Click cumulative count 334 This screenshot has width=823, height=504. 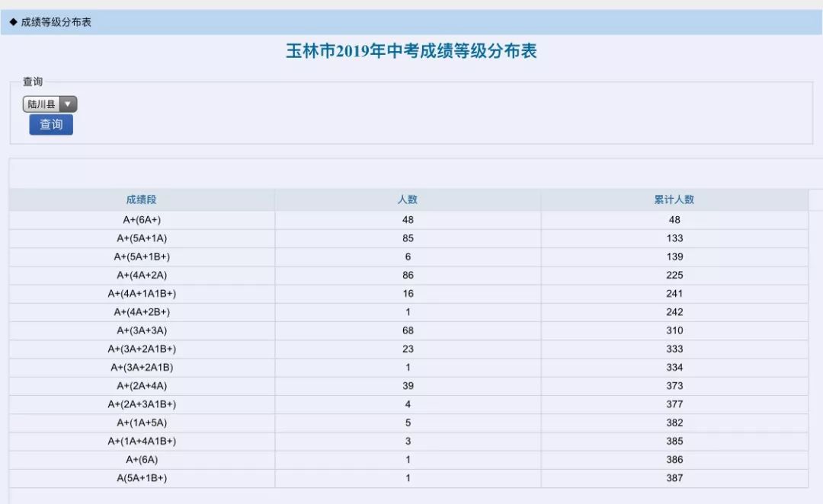[x=674, y=367]
